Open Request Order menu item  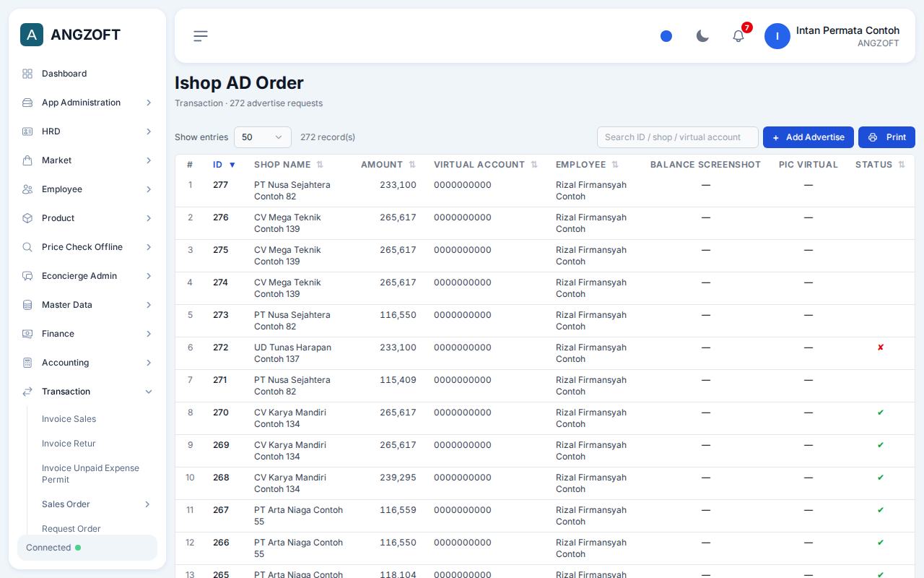[x=71, y=529]
